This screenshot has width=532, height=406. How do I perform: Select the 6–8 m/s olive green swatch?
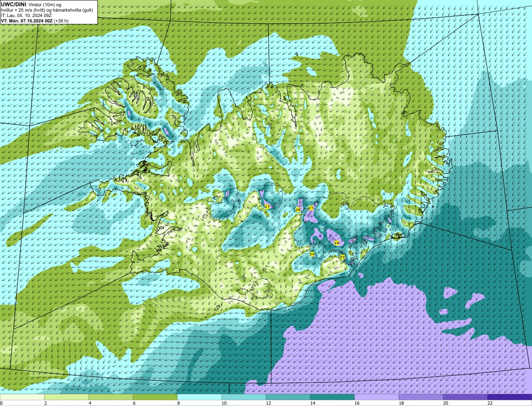click(x=155, y=397)
